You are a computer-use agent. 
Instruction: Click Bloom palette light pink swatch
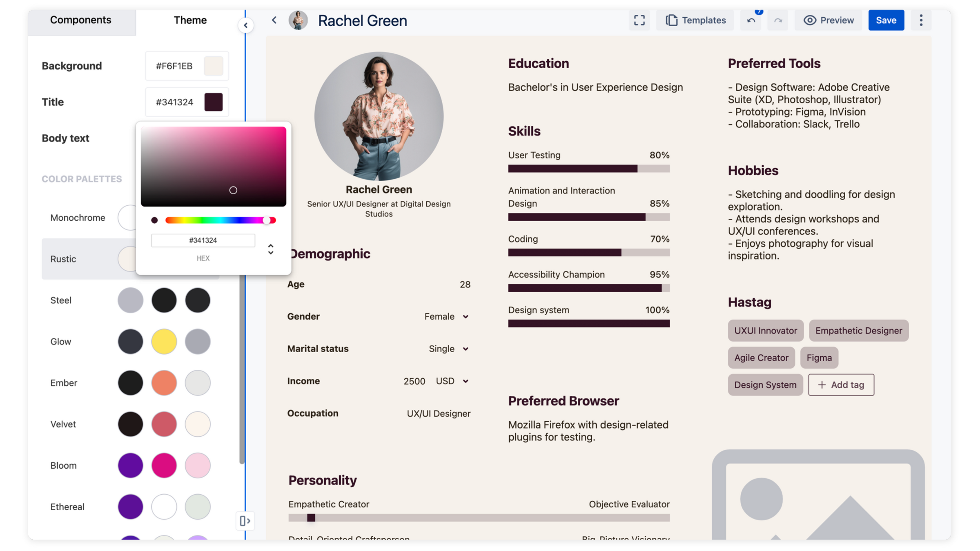(x=198, y=465)
